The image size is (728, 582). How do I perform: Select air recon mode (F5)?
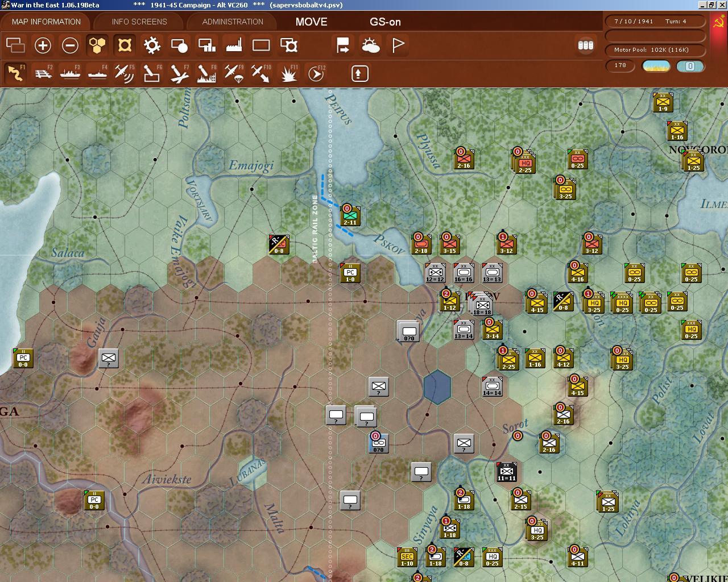pyautogui.click(x=125, y=73)
